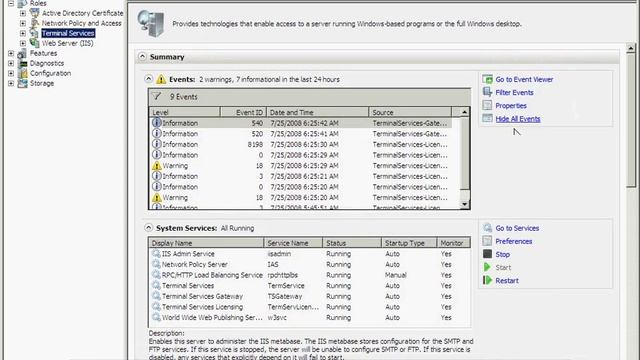The height and width of the screenshot is (360, 640).
Task: Sort services by Display Name column
Action: pos(206,243)
